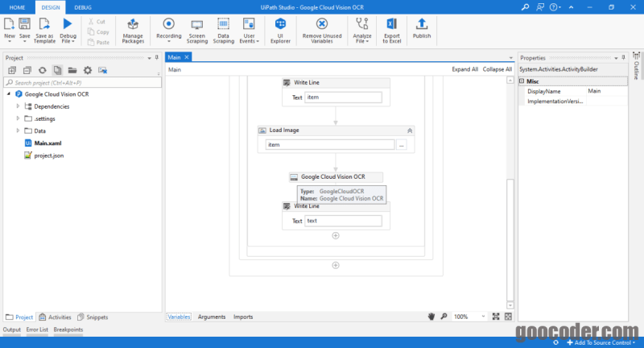Switch to the DEBUG ribbon tab
644x348 pixels.
[x=83, y=7]
